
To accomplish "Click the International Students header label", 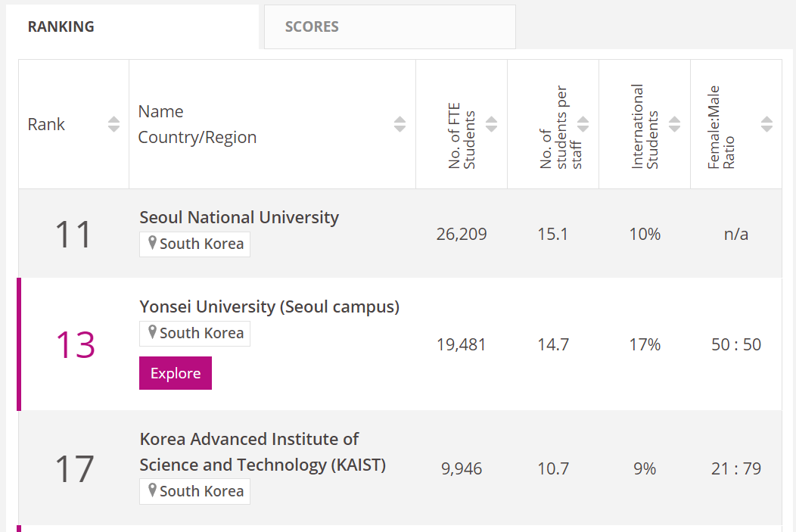I will point(645,126).
